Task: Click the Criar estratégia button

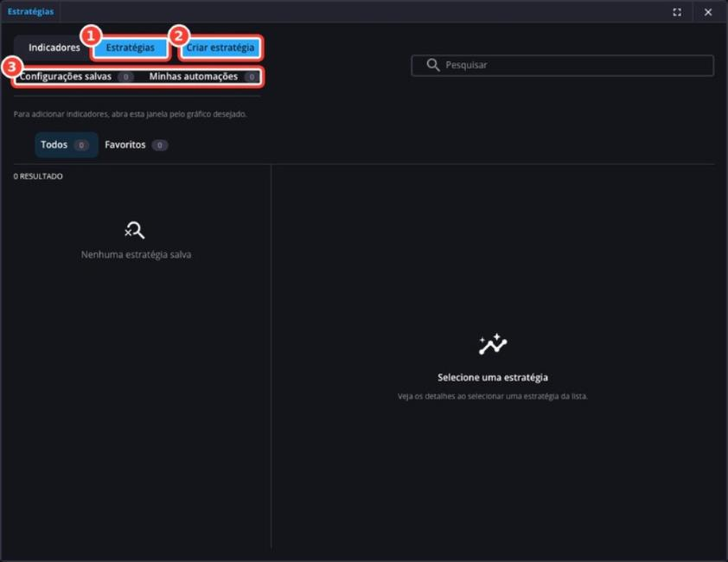Action: (220, 48)
